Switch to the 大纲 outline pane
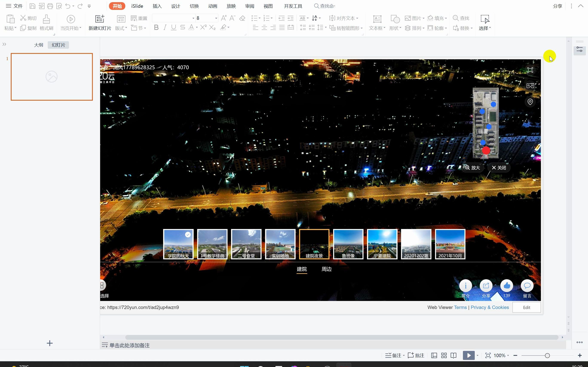 click(x=38, y=45)
